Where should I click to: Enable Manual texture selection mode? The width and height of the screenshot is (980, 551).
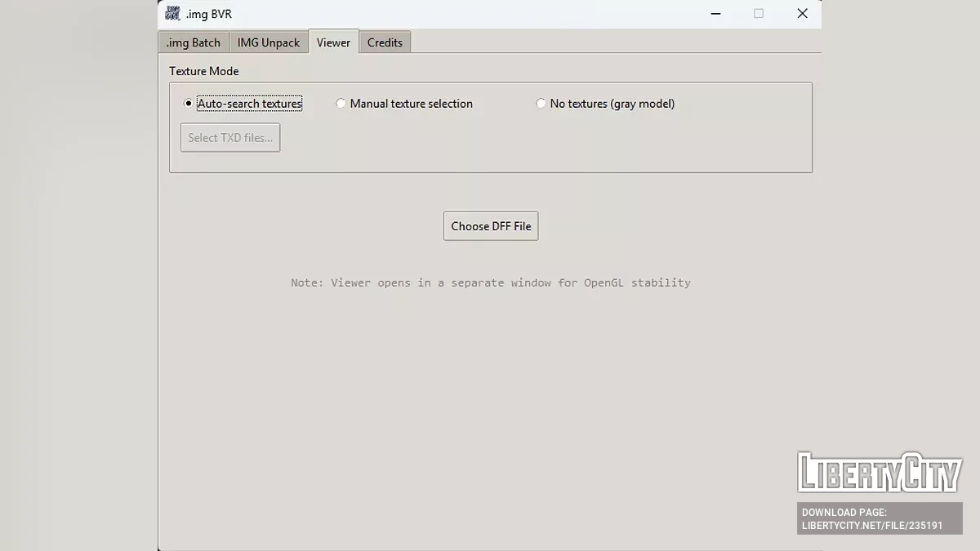[x=341, y=104]
